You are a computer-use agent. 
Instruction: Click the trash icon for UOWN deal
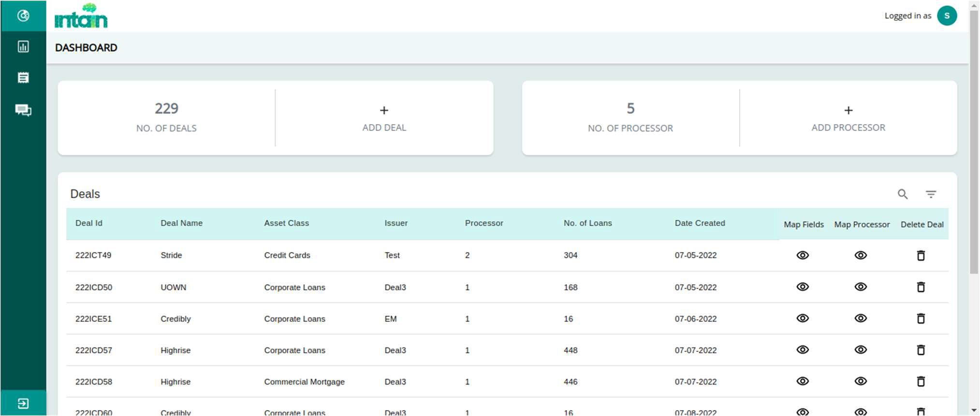pos(921,287)
